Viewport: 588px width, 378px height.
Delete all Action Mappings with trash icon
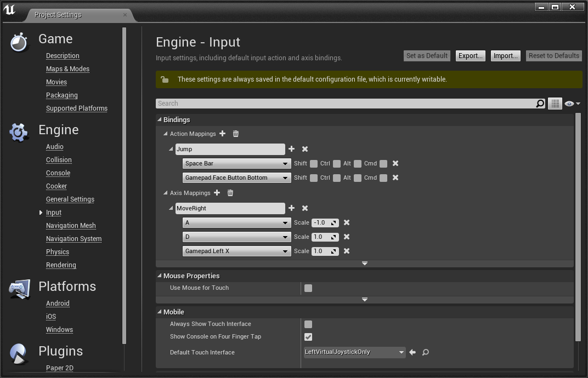tap(235, 134)
